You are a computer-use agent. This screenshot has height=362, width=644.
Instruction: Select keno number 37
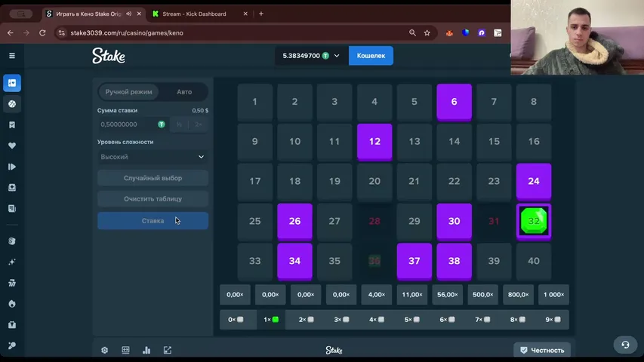click(414, 261)
